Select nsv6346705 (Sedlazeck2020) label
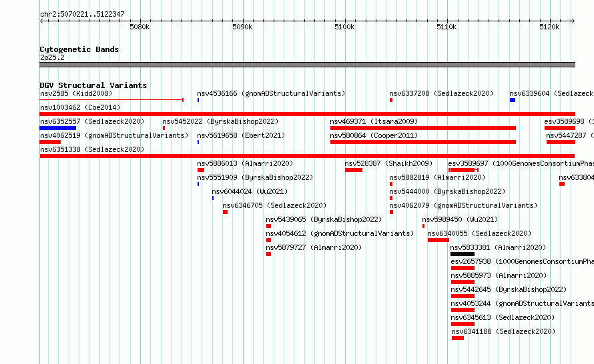Image resolution: width=594 pixels, height=364 pixels. pyautogui.click(x=274, y=205)
